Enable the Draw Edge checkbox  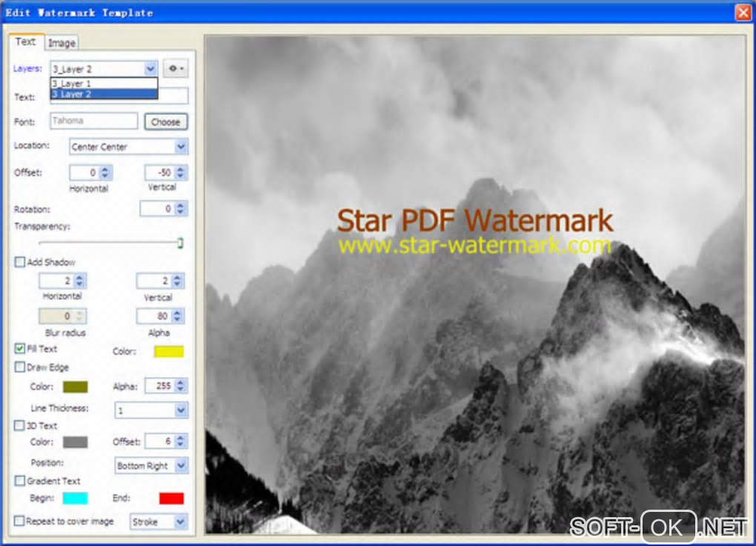[x=20, y=367]
